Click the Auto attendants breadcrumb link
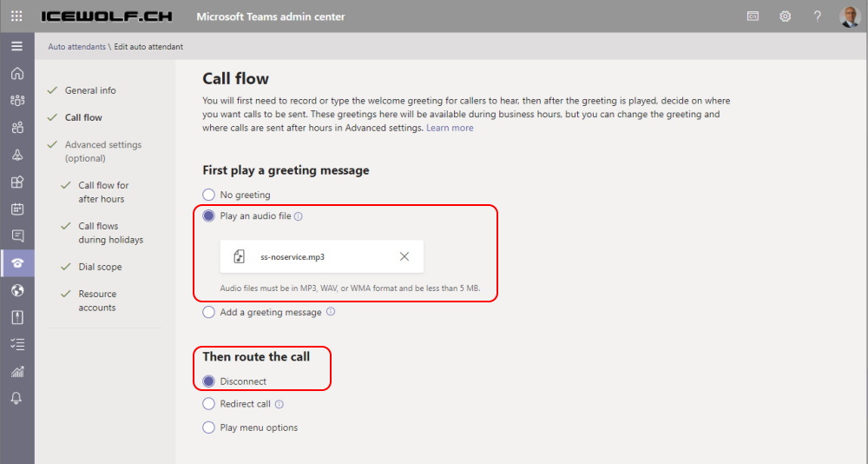This screenshot has height=464, width=868. point(76,47)
